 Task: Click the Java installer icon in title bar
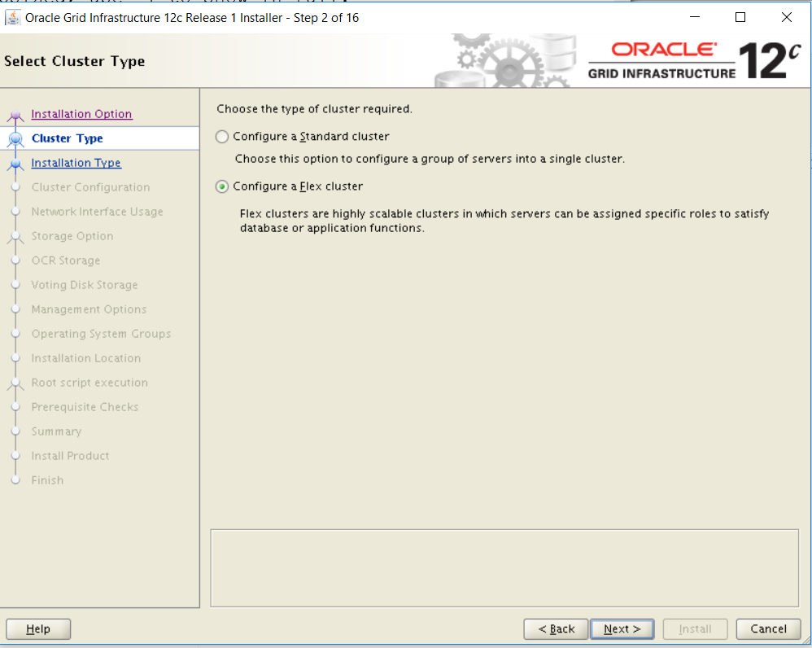pyautogui.click(x=12, y=18)
